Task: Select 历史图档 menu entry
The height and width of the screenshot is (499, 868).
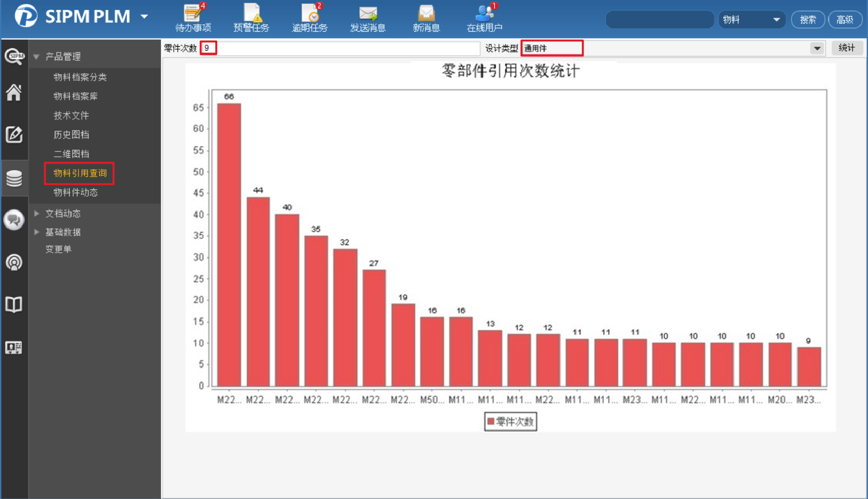Action: click(71, 134)
